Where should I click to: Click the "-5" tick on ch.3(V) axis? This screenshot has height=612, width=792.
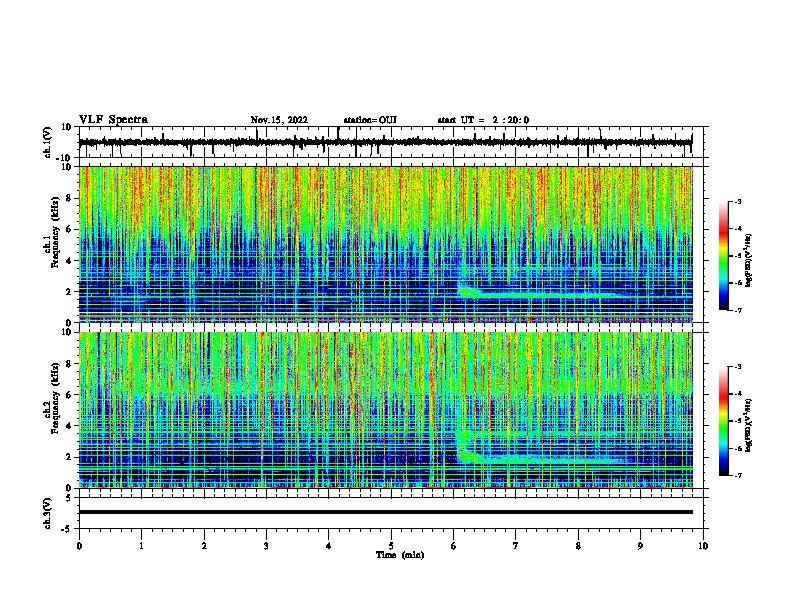coord(67,529)
